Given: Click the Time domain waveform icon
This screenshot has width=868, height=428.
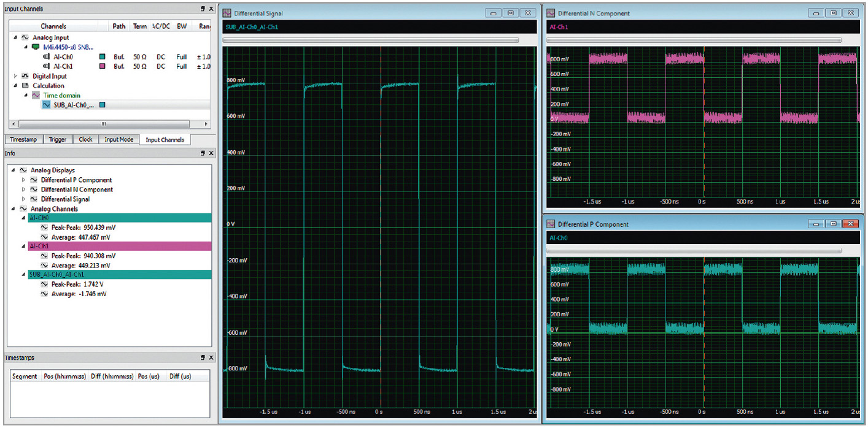Looking at the screenshot, I should pyautogui.click(x=35, y=96).
